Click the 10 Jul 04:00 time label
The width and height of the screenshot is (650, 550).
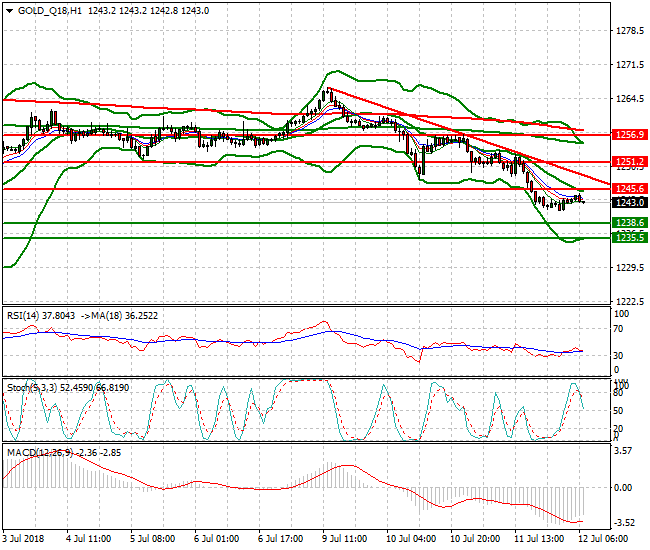[411, 539]
